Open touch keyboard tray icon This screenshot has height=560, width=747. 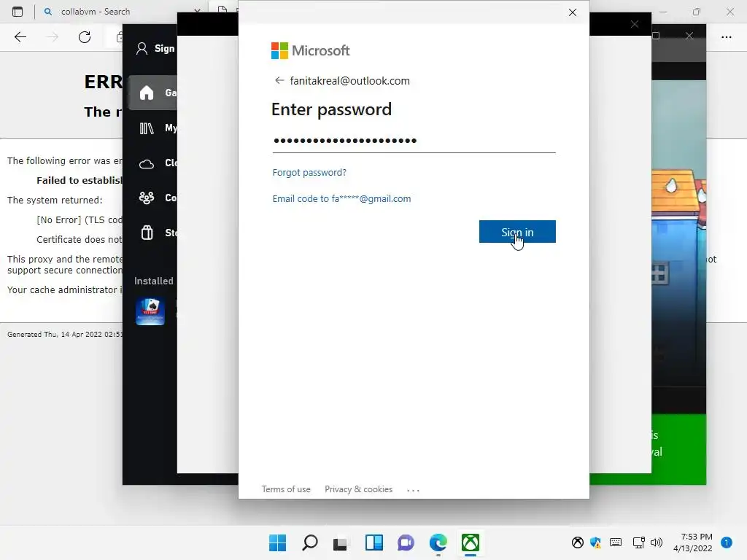pos(616,542)
